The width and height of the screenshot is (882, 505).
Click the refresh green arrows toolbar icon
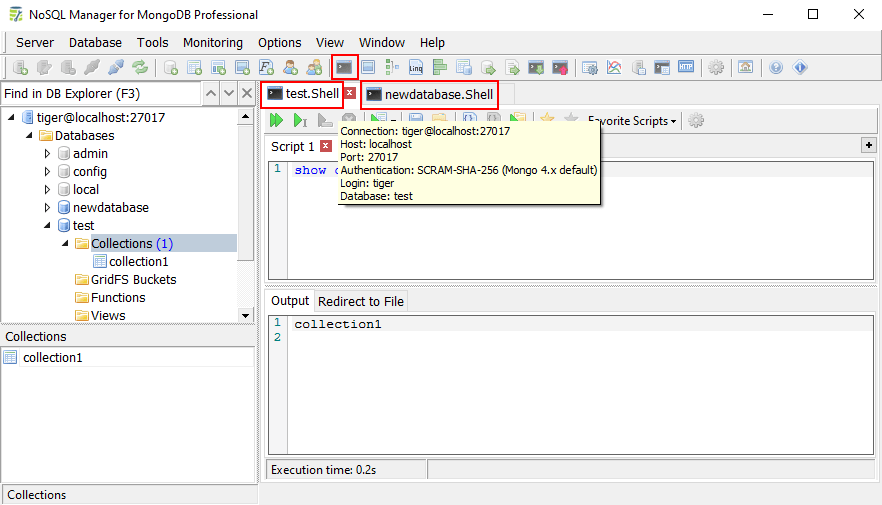(x=140, y=67)
